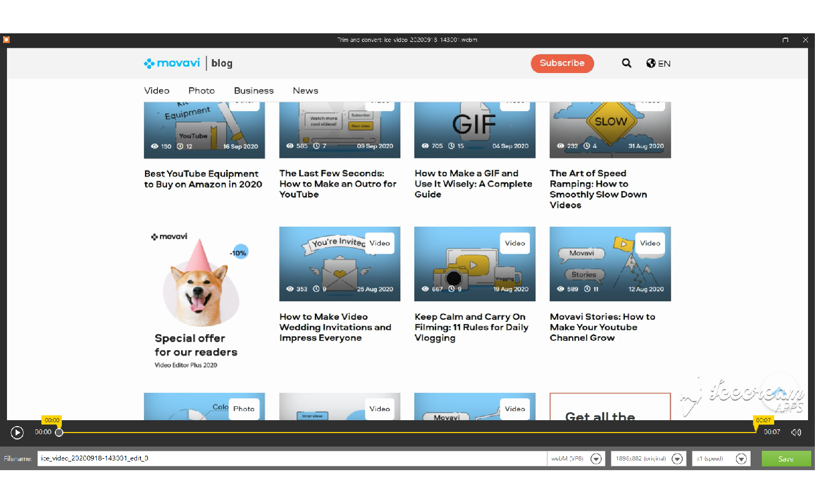
Task: Click the Movavi logo
Action: tap(172, 63)
